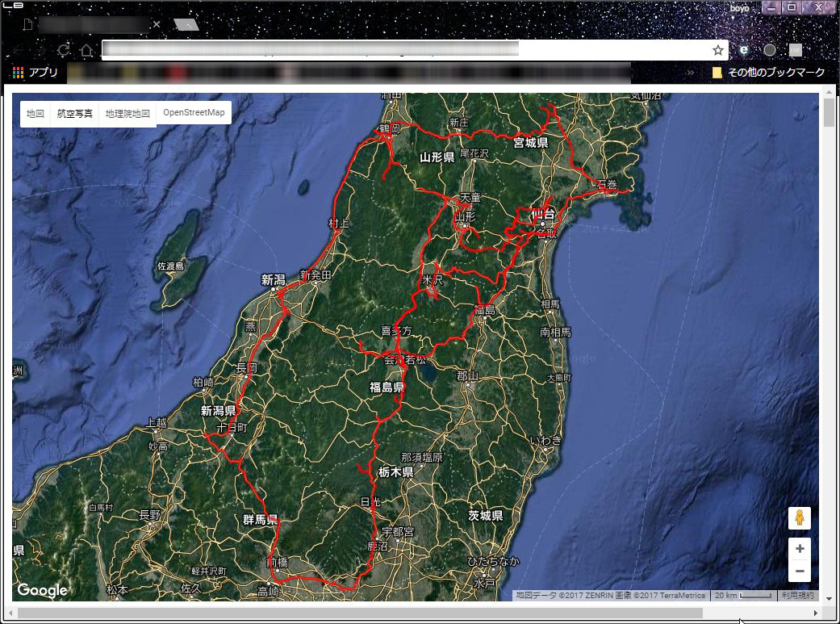
Task: Click the 南相馬 city label
Action: (x=555, y=333)
